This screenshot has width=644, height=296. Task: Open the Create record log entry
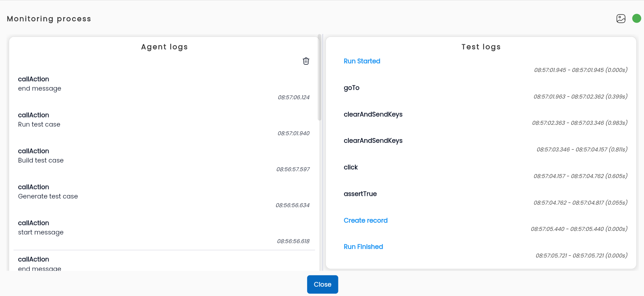[365, 220]
